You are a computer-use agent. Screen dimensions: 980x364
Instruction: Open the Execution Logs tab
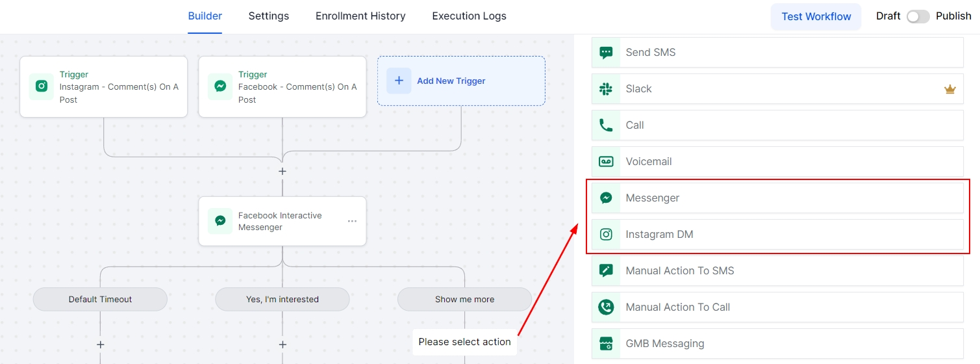(x=469, y=16)
